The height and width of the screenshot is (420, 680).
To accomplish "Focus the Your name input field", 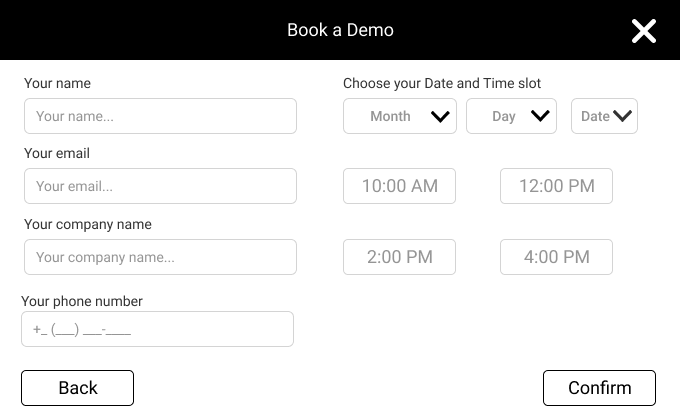I will tap(160, 116).
